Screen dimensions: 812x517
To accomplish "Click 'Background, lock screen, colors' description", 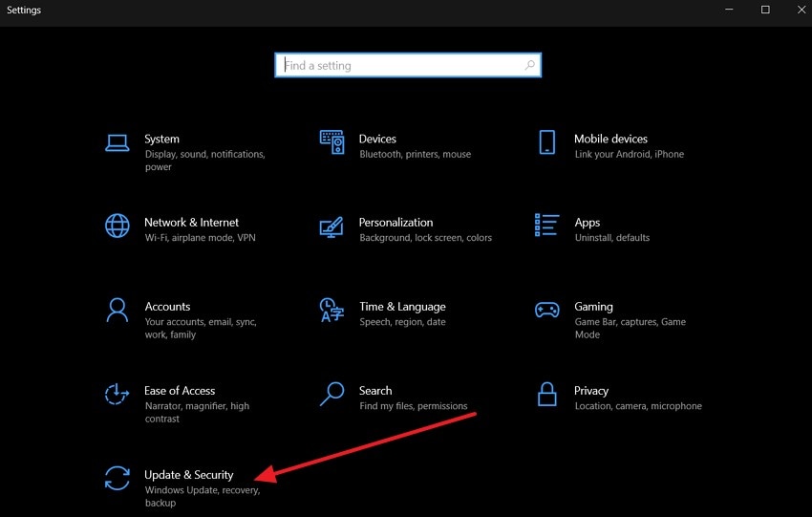I will click(426, 238).
